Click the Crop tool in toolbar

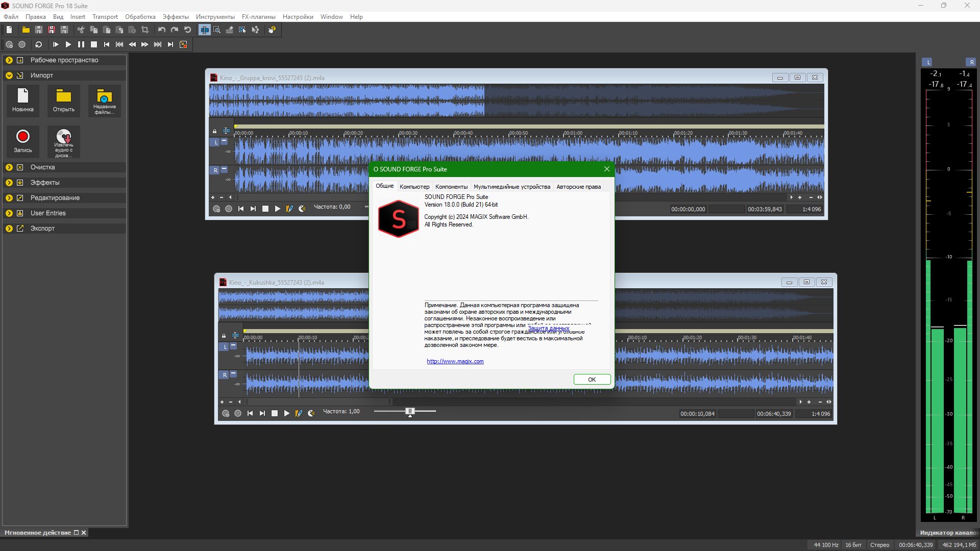145,30
